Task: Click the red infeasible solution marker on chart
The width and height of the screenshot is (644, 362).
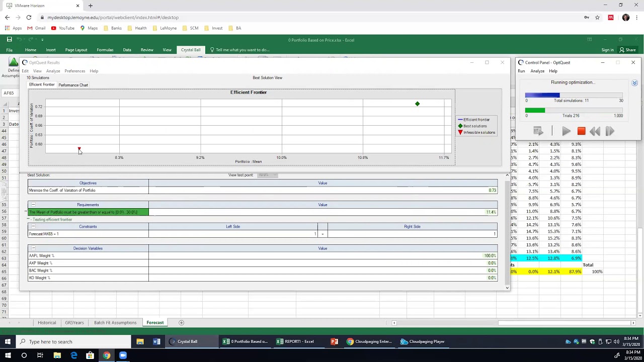Action: (79, 149)
